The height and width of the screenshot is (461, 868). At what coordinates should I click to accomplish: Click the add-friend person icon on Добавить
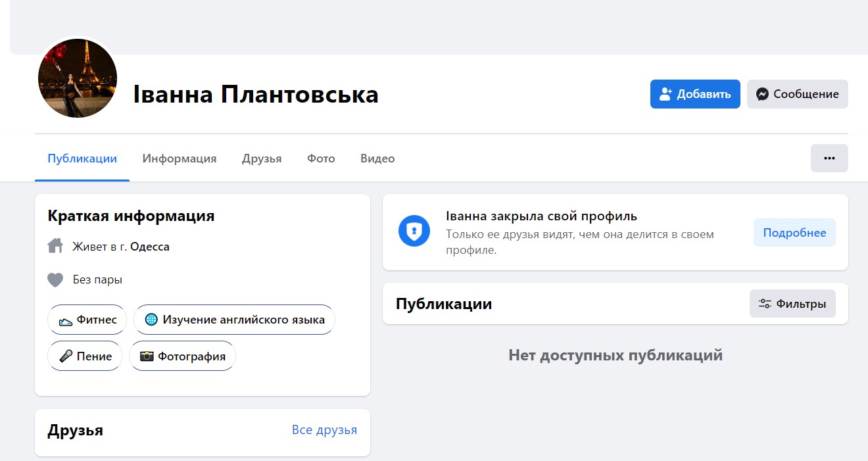(x=666, y=93)
